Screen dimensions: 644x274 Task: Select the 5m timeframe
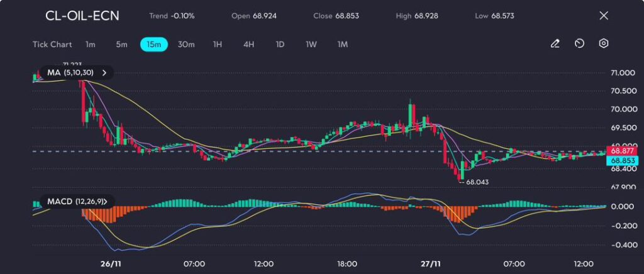121,45
